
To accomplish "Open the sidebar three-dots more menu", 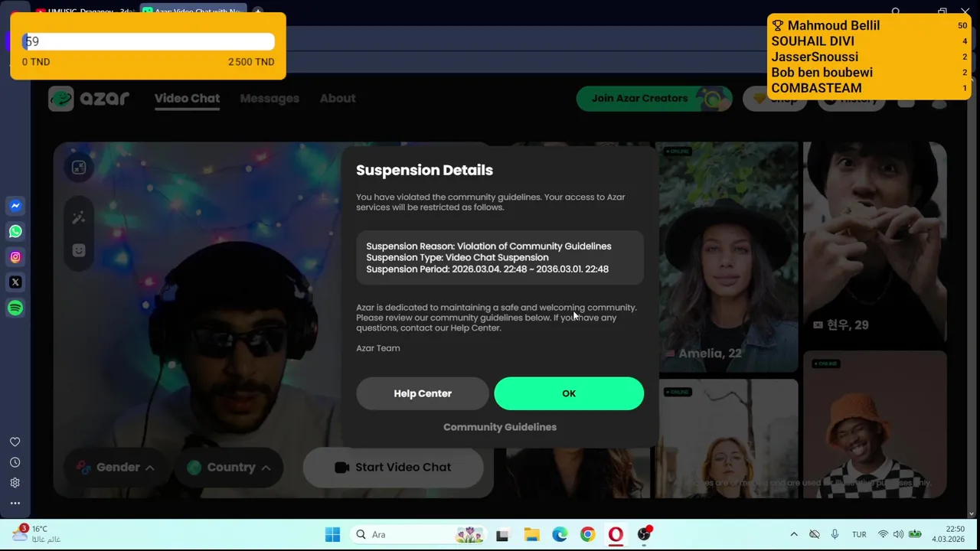I will 15,503.
